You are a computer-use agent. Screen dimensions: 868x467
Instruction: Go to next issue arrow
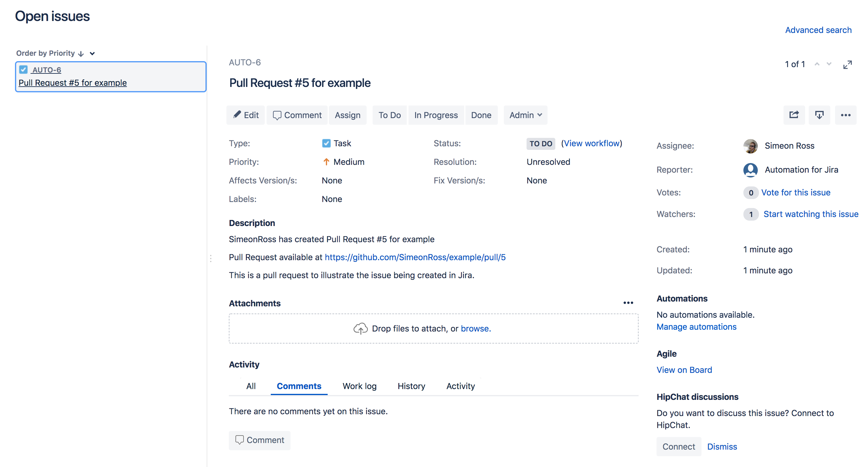point(829,64)
